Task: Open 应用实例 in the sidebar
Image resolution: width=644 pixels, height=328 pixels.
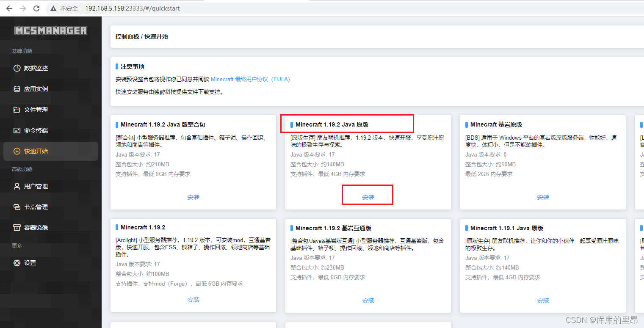Action: click(x=51, y=89)
